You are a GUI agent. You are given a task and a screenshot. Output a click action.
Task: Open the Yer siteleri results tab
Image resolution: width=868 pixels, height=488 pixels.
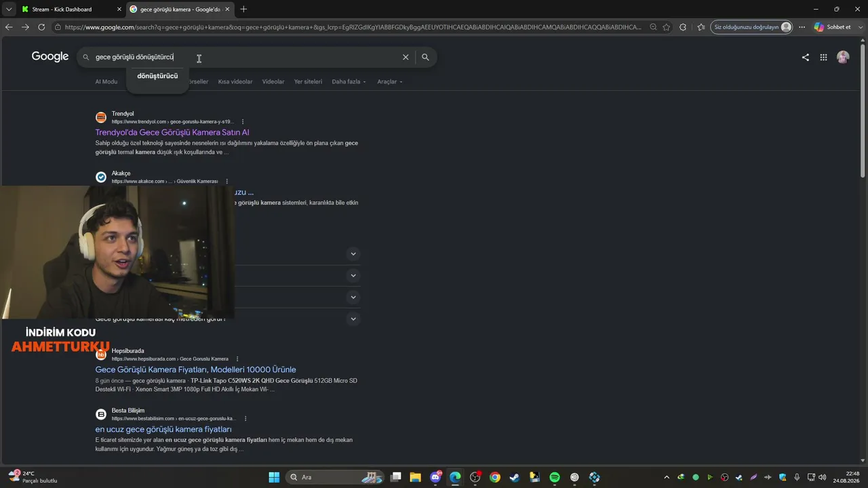click(x=308, y=82)
